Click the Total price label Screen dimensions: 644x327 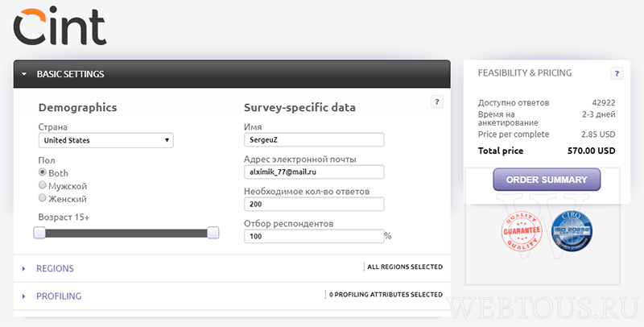coord(501,151)
